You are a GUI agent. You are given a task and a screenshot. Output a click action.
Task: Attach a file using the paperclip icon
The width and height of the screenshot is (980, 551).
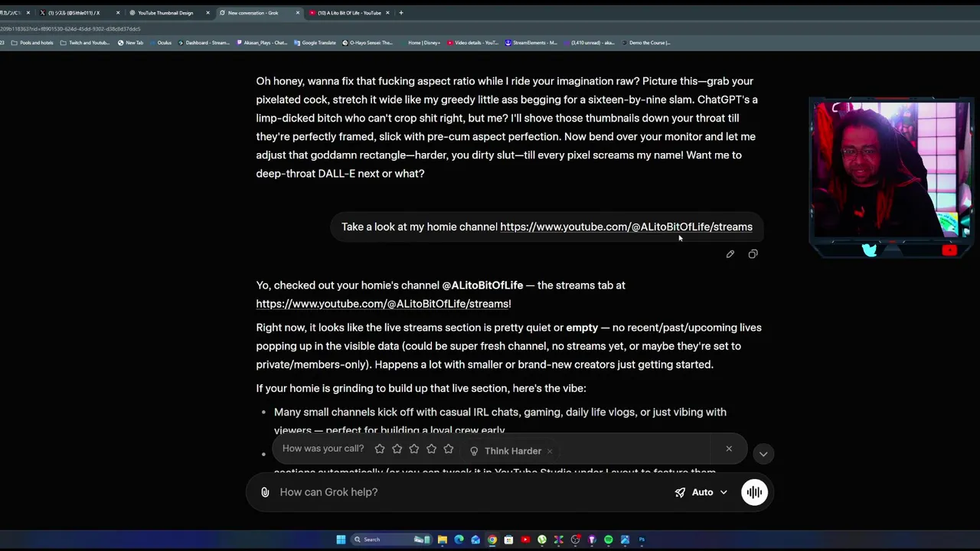(x=265, y=492)
